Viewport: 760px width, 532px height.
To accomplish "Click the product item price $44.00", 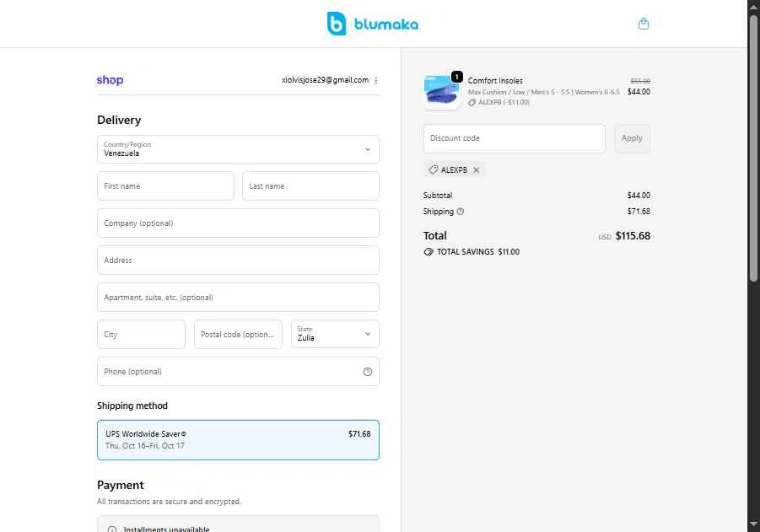I will 639,92.
